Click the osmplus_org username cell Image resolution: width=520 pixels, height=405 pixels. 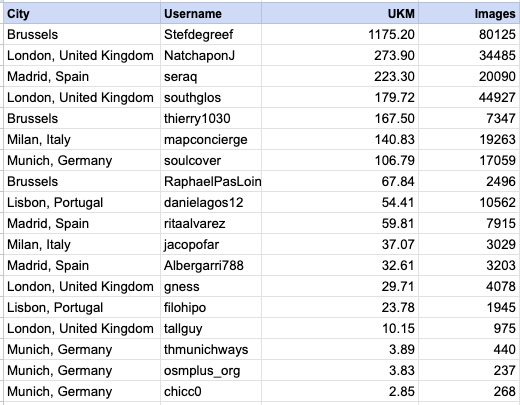211,370
